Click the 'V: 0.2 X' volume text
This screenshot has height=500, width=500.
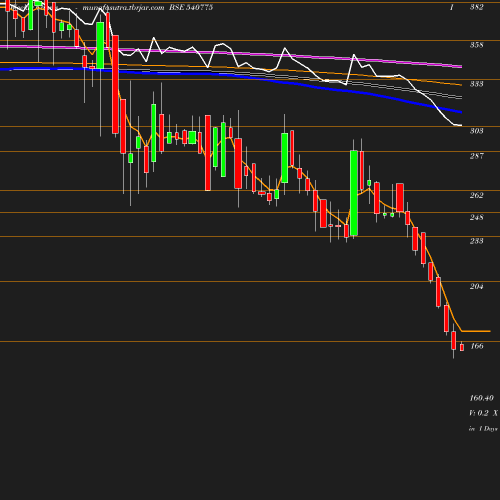483,413
